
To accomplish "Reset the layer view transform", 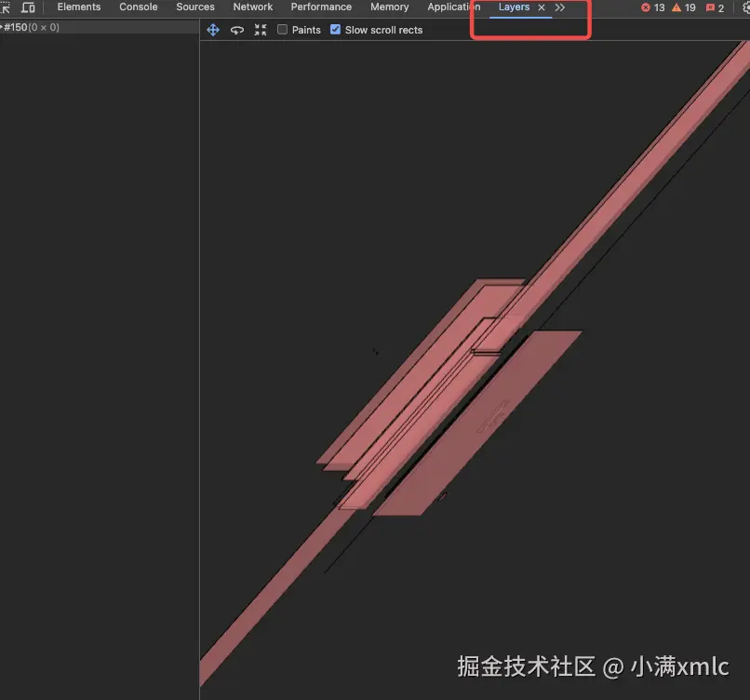I will coord(261,30).
